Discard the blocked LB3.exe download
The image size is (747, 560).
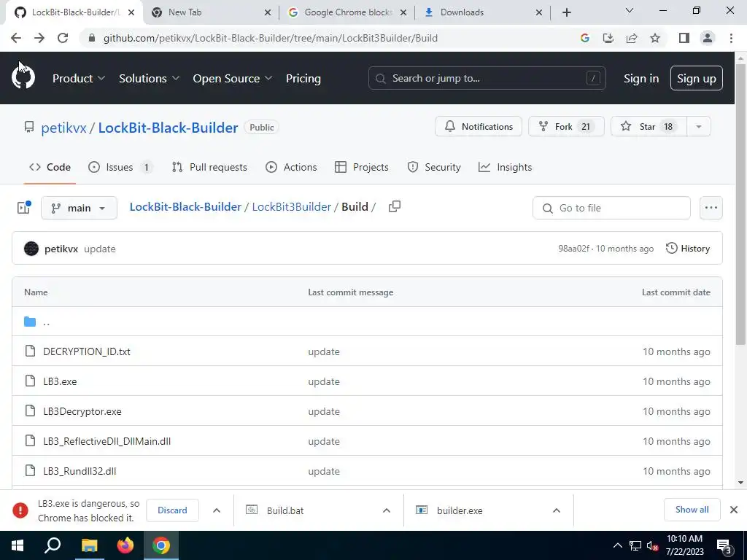click(x=172, y=510)
